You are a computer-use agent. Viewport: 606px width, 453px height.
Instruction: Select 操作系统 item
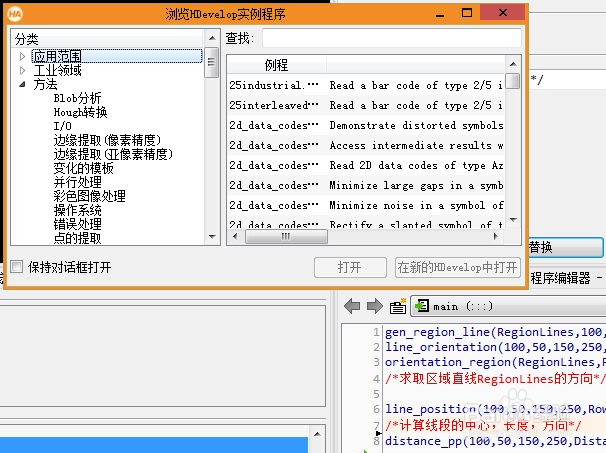click(x=78, y=210)
